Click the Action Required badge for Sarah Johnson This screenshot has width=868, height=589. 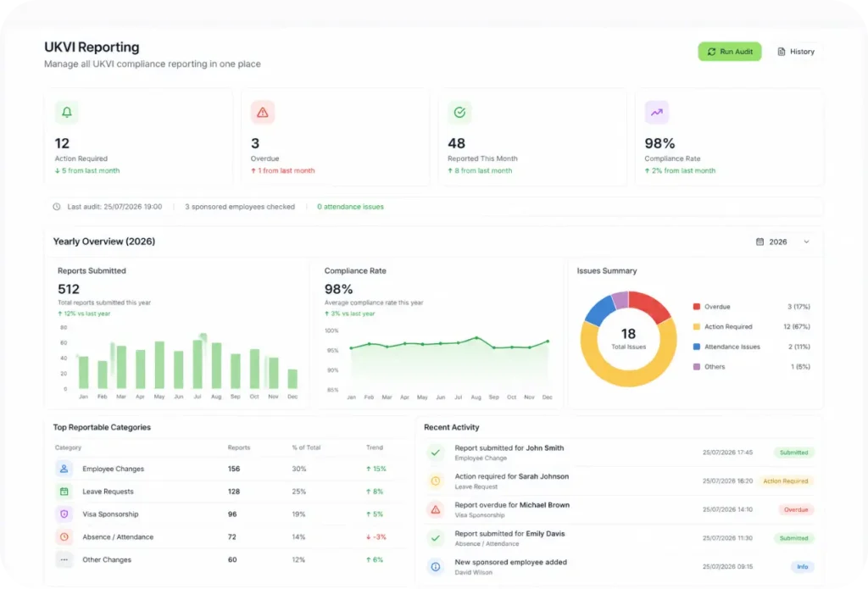[x=786, y=481]
